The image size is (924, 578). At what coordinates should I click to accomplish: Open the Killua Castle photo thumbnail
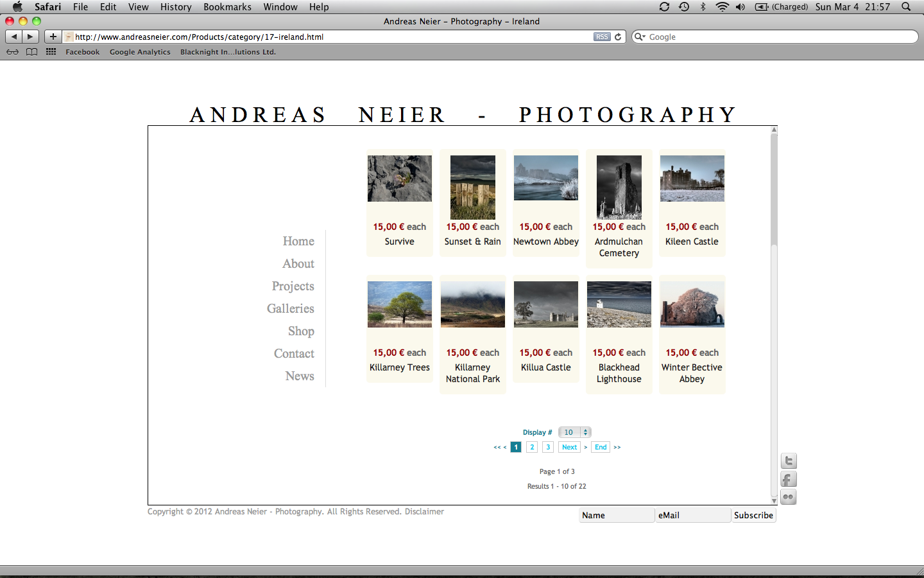click(x=546, y=304)
